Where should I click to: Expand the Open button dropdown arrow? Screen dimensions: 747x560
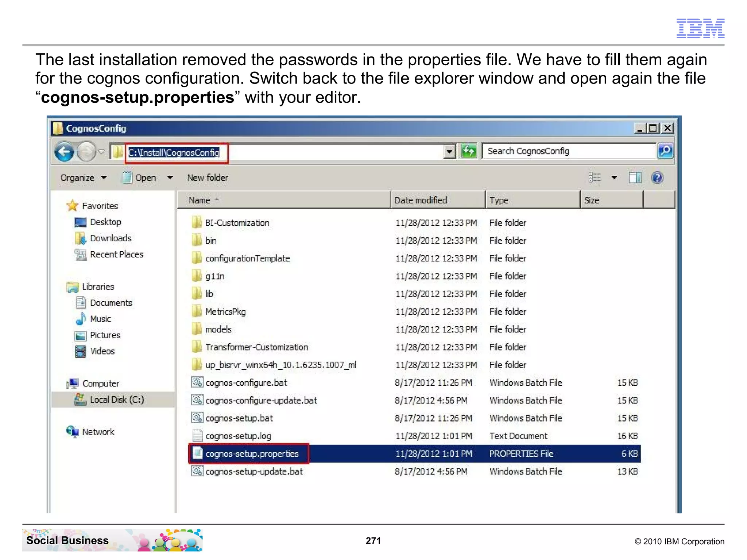pos(170,178)
